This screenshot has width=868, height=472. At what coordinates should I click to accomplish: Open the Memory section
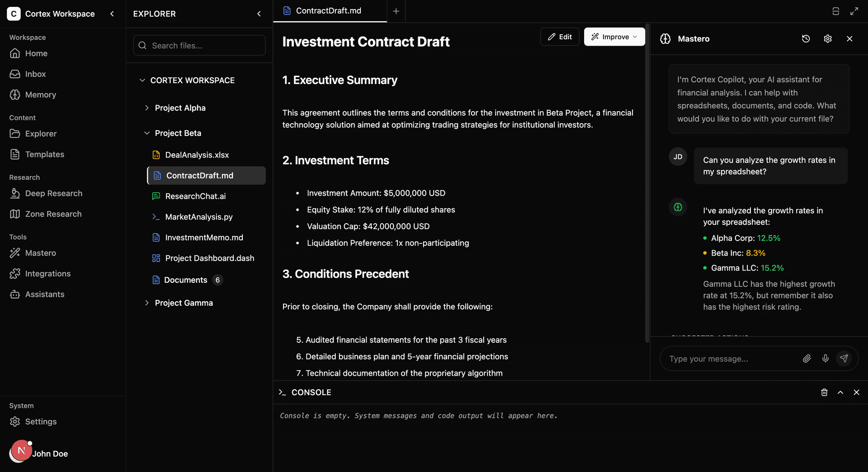[40, 95]
